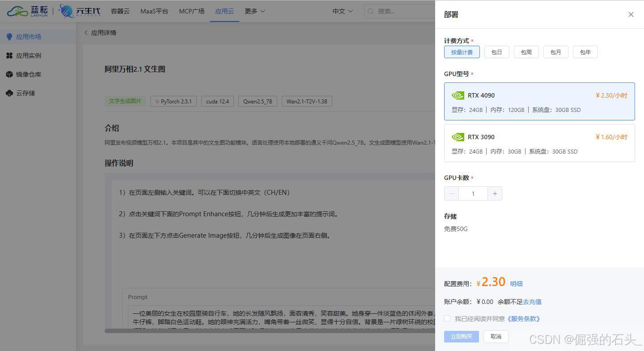
Task: Click the PyTorch 2.5.1 tag
Action: pyautogui.click(x=174, y=101)
